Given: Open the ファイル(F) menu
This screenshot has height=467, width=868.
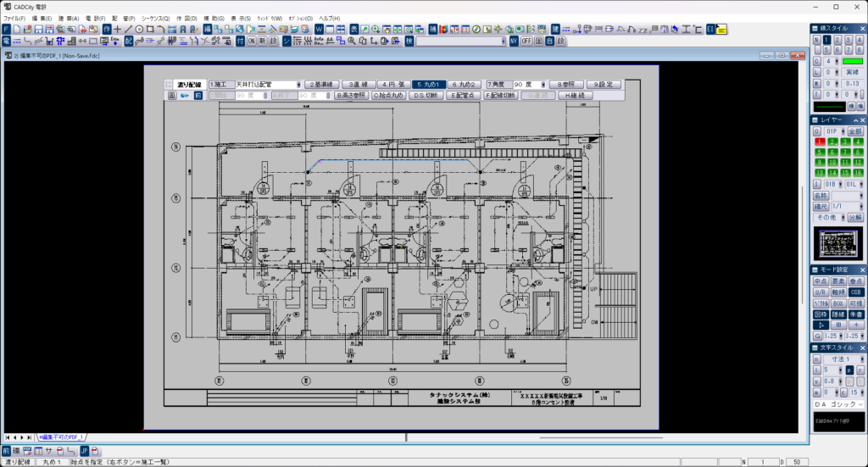Looking at the screenshot, I should click(15, 18).
